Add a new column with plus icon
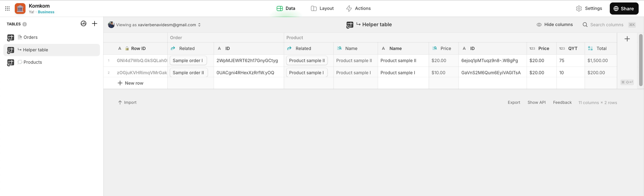 [x=627, y=39]
